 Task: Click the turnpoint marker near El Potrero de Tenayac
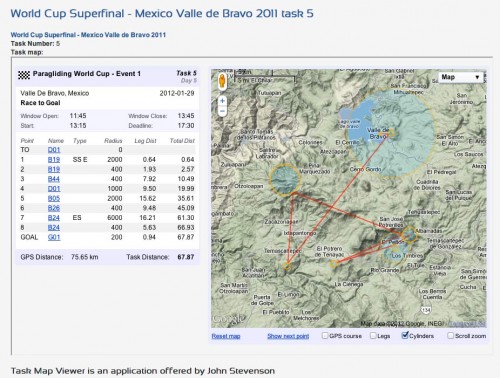coord(334,264)
